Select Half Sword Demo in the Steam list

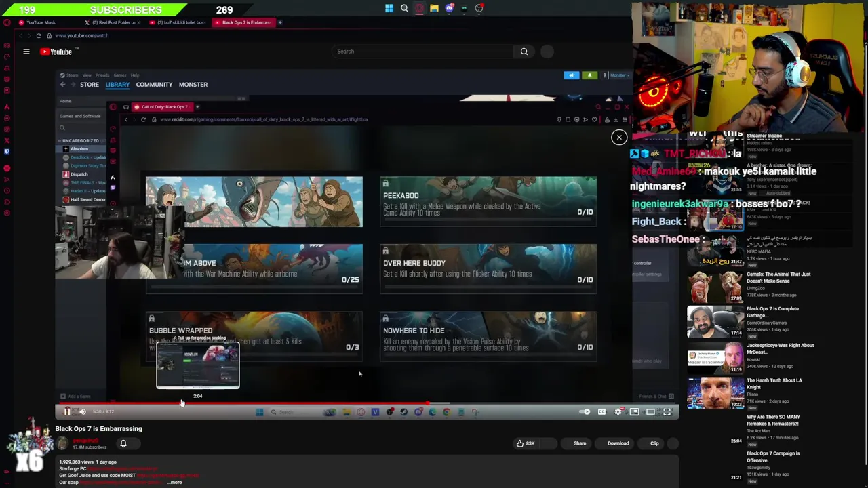click(84, 199)
